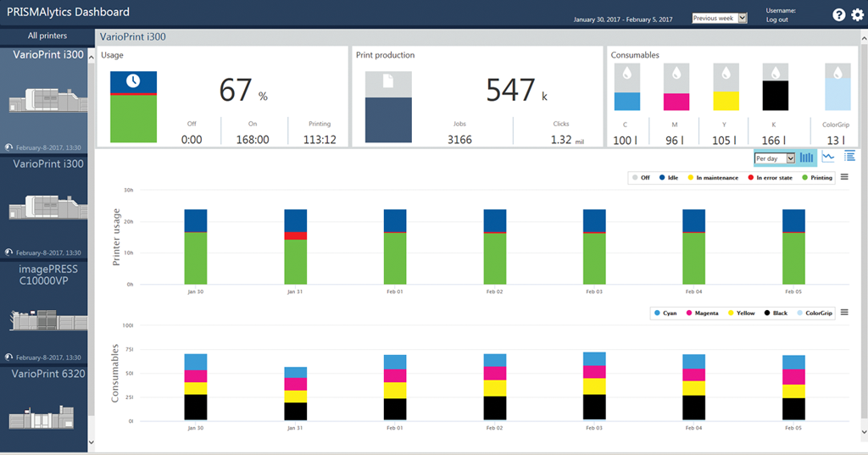Click the ColorGrip level indicator
Viewport: 868px width, 455px height.
(x=837, y=87)
